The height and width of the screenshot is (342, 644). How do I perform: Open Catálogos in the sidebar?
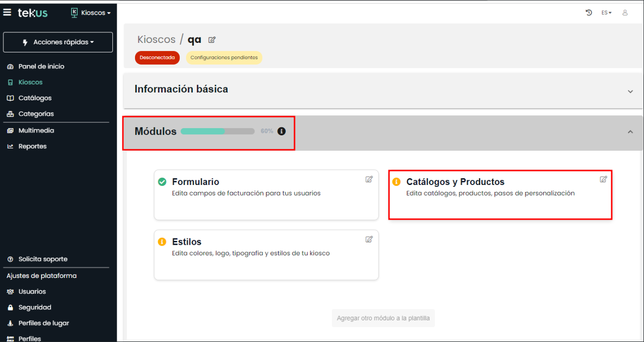click(x=35, y=98)
